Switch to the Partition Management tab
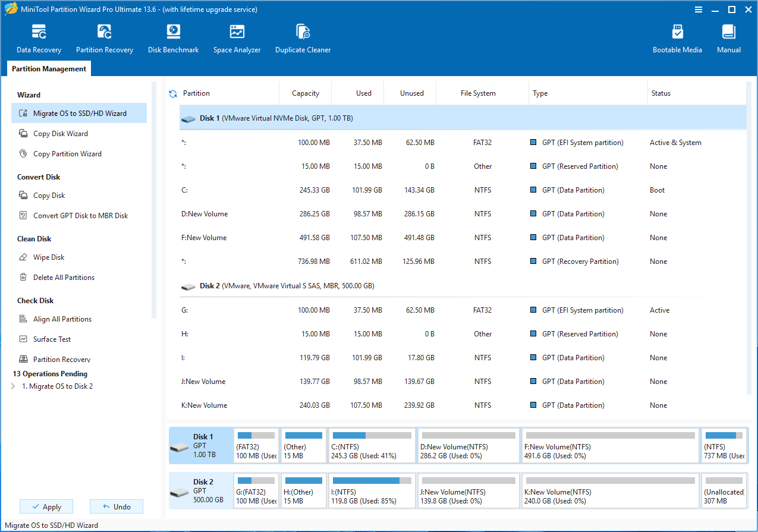Viewport: 758px width, 532px height. 49,69
